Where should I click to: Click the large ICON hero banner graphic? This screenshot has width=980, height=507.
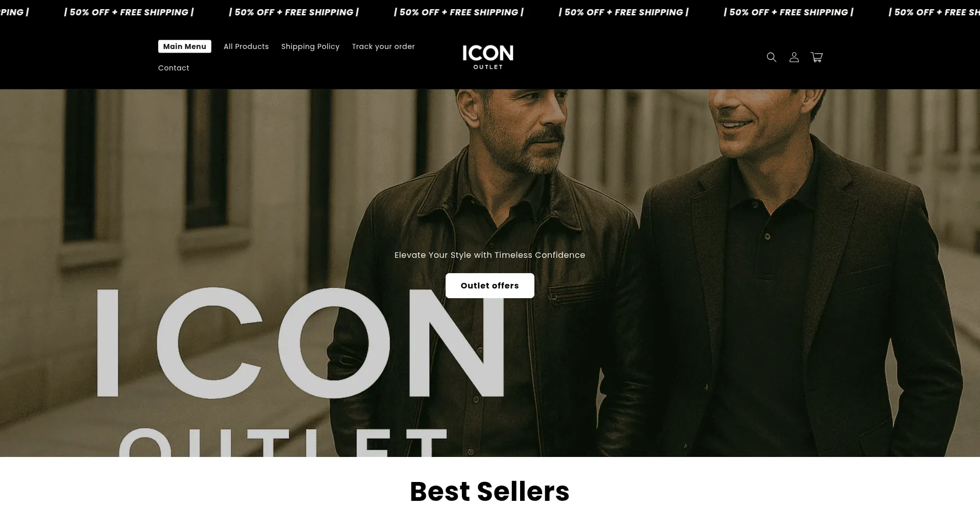[x=300, y=343]
